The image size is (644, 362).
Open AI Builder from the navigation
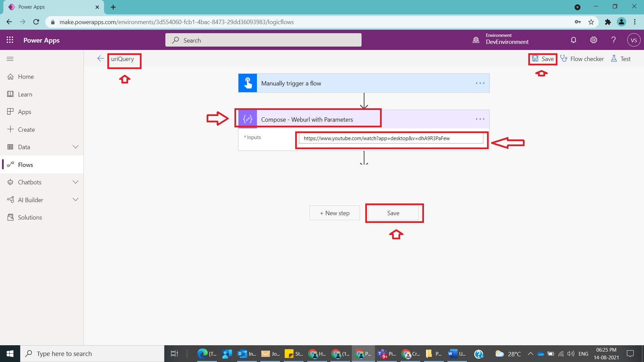tap(30, 199)
